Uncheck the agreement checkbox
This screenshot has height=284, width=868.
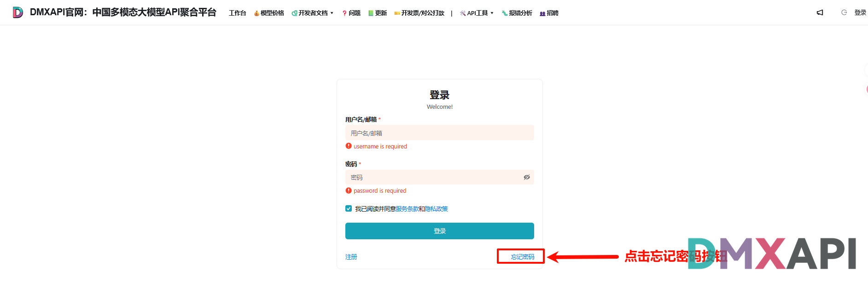click(349, 208)
